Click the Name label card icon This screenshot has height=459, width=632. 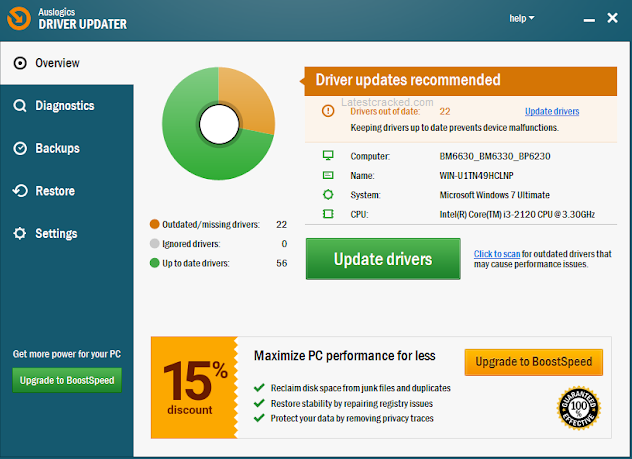pos(328,175)
